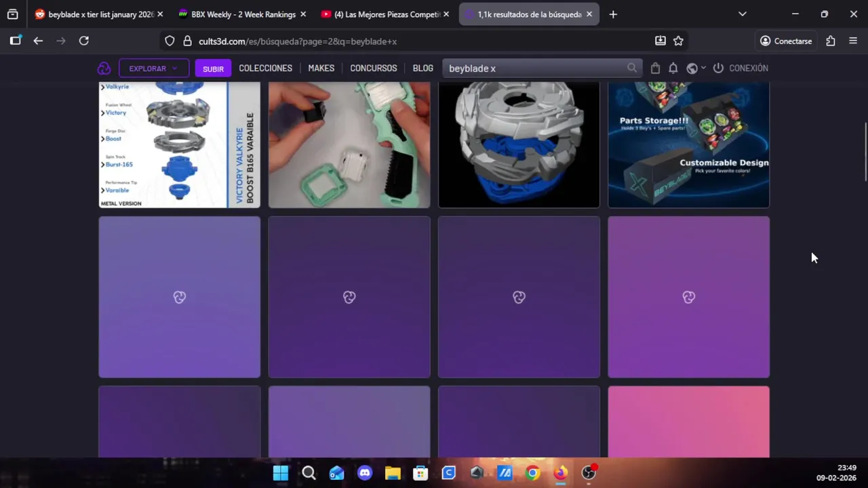868x488 pixels.
Task: Click the Conectarse account button
Action: point(786,41)
